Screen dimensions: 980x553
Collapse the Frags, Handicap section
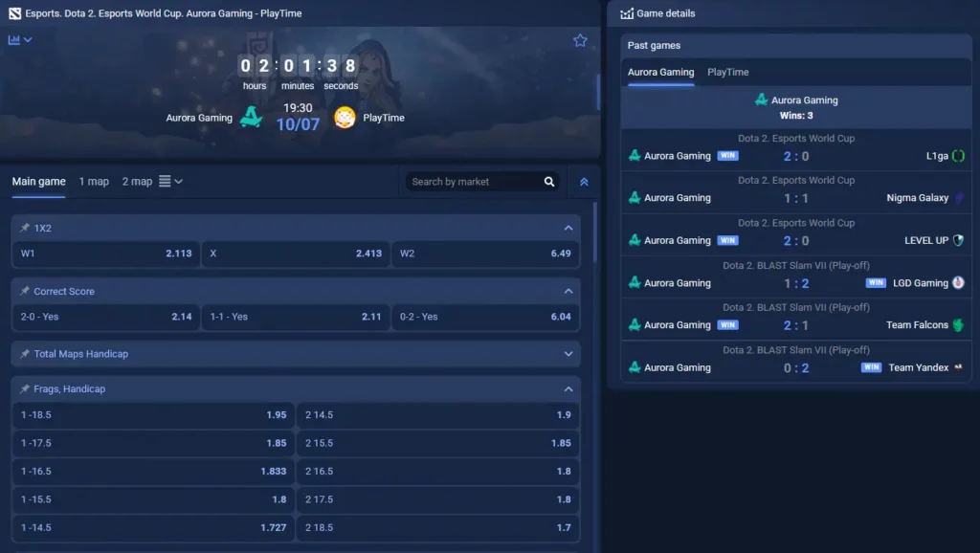tap(568, 389)
